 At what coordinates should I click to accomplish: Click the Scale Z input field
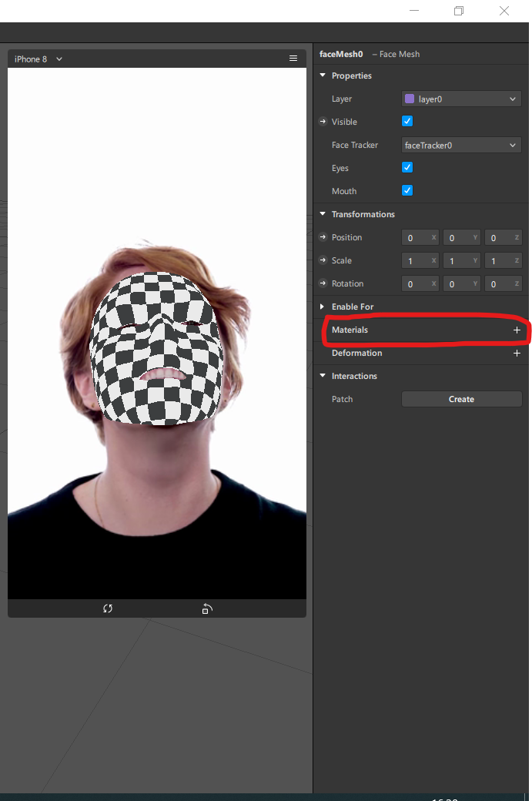pyautogui.click(x=503, y=260)
